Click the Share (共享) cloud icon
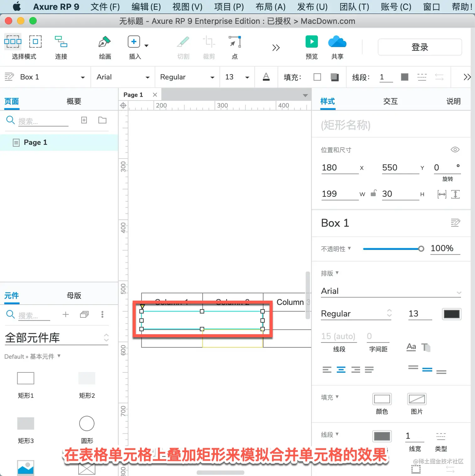This screenshot has width=475, height=476. (337, 42)
